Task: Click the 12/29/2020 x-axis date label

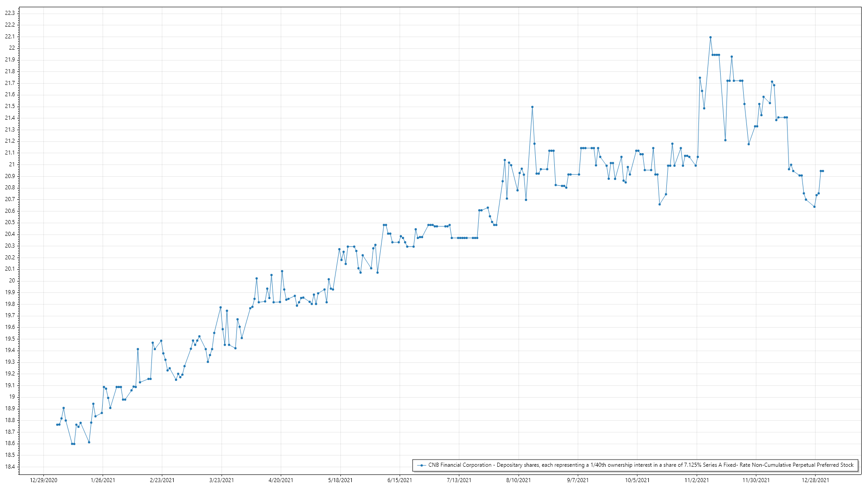Action: coord(43,480)
